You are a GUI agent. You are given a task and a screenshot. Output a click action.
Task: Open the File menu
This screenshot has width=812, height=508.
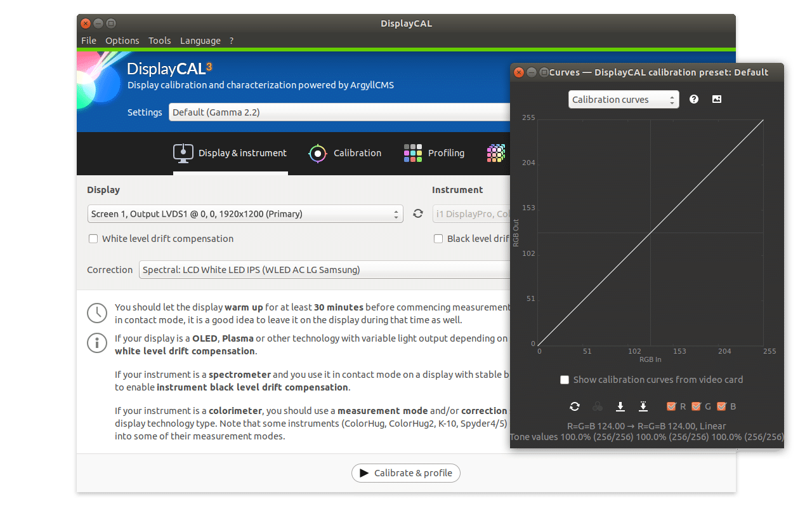pyautogui.click(x=89, y=41)
